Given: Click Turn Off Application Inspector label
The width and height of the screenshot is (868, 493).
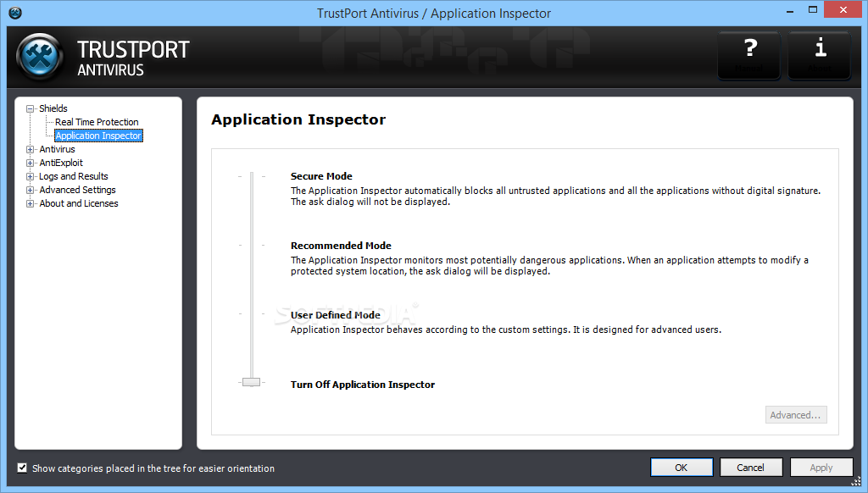Looking at the screenshot, I should pyautogui.click(x=363, y=385).
